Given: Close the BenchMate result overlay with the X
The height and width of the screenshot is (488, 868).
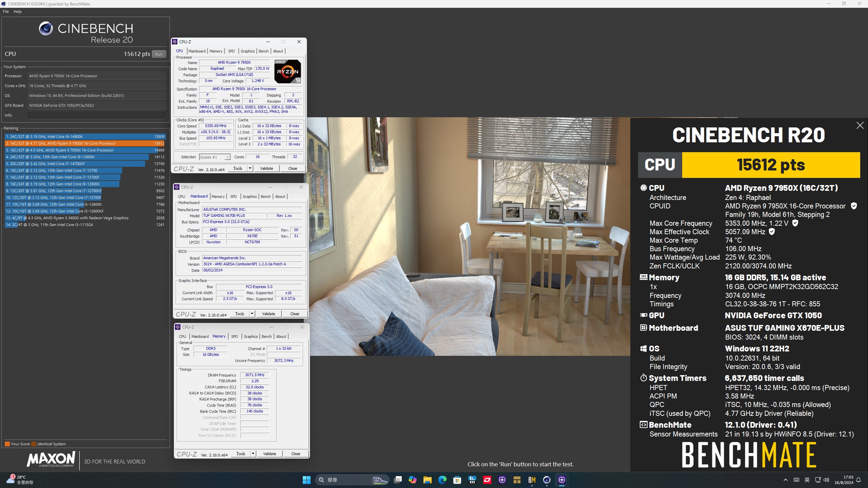Looking at the screenshot, I should pos(860,125).
